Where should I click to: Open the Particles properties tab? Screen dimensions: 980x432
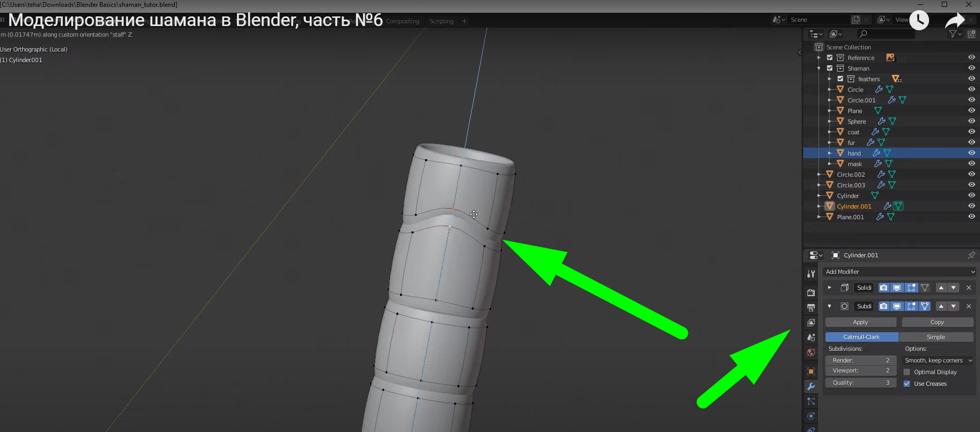coord(811,401)
